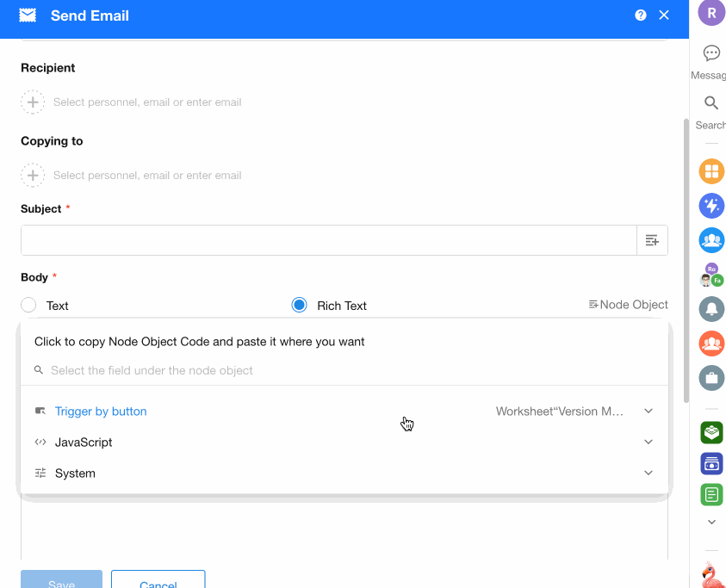Open the gray bell notifications icon

pyautogui.click(x=711, y=309)
